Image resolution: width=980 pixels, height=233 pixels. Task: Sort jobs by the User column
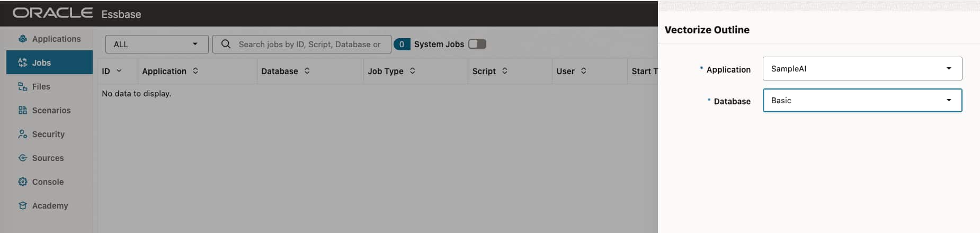coord(583,71)
